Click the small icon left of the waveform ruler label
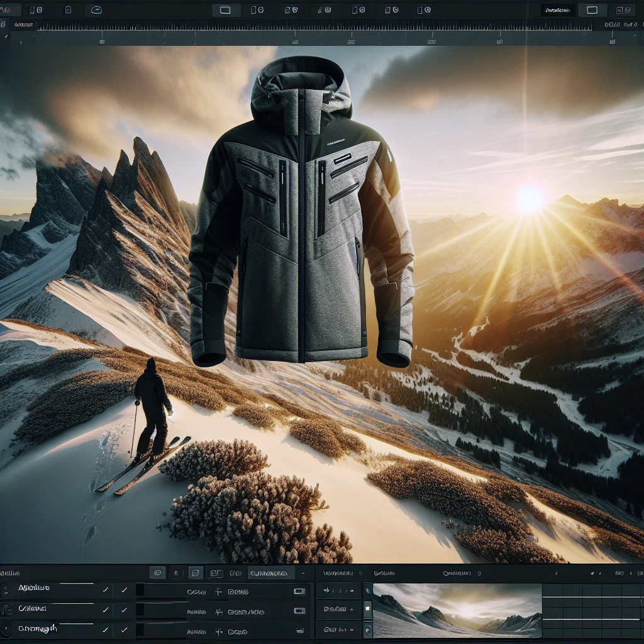 coord(3,25)
